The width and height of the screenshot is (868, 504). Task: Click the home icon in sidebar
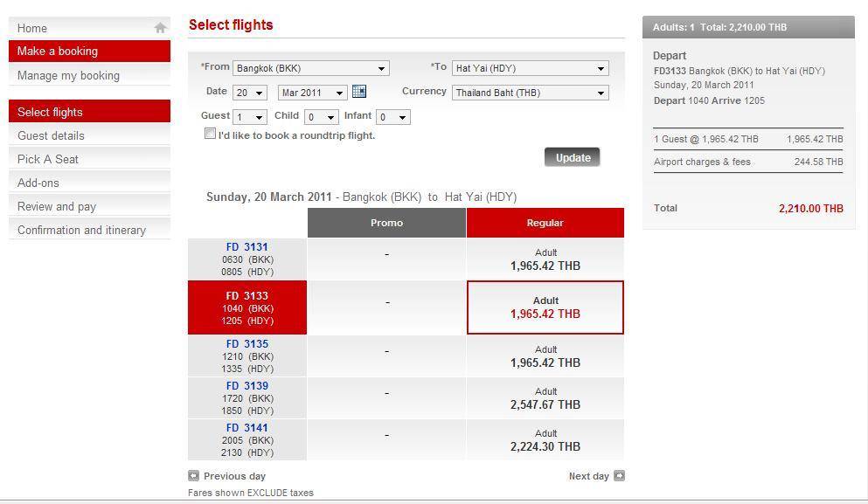point(160,28)
